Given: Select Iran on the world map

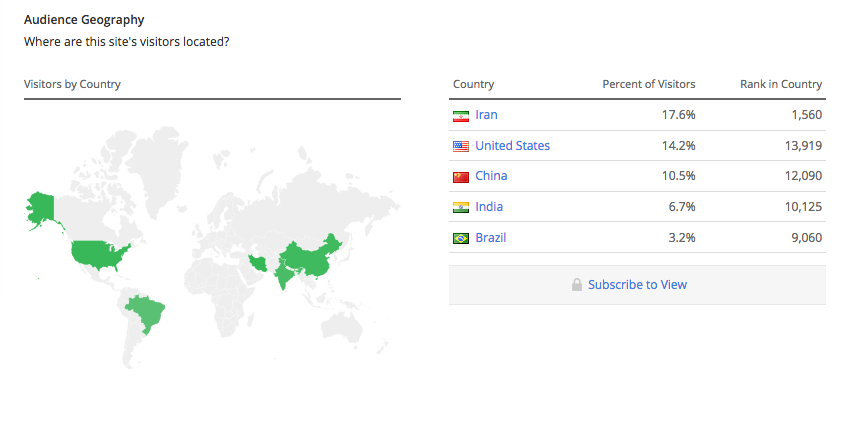Looking at the screenshot, I should point(259,263).
